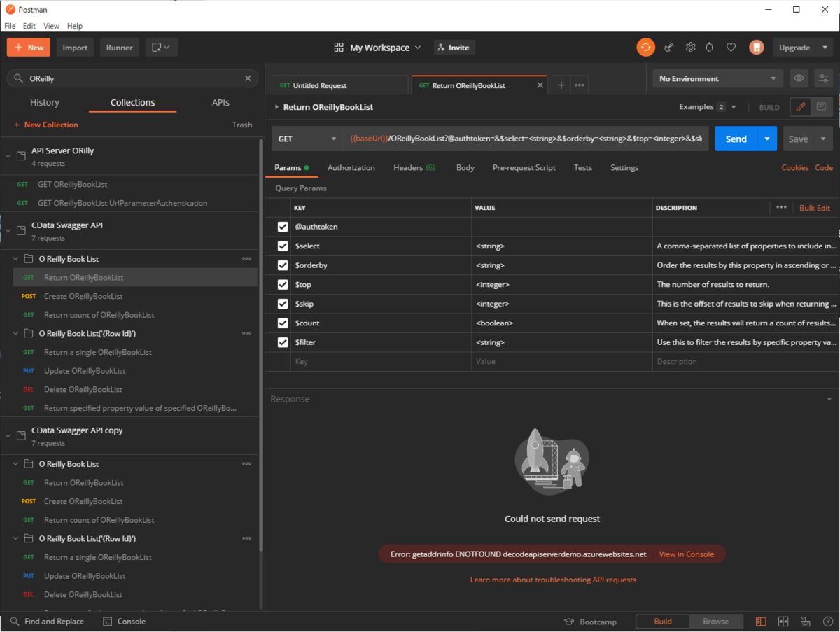Click View in Console link
The width and height of the screenshot is (840, 632).
pos(687,554)
